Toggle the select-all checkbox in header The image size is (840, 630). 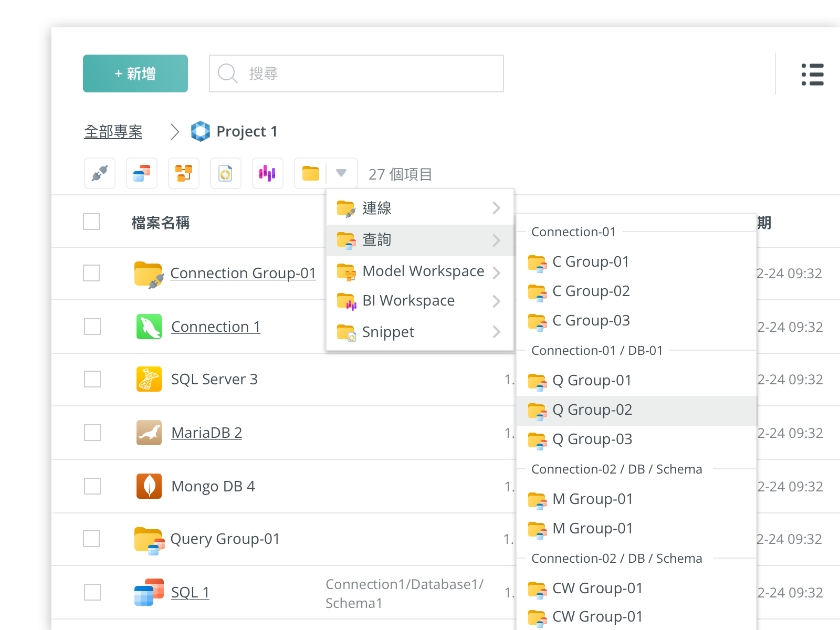coord(91,222)
